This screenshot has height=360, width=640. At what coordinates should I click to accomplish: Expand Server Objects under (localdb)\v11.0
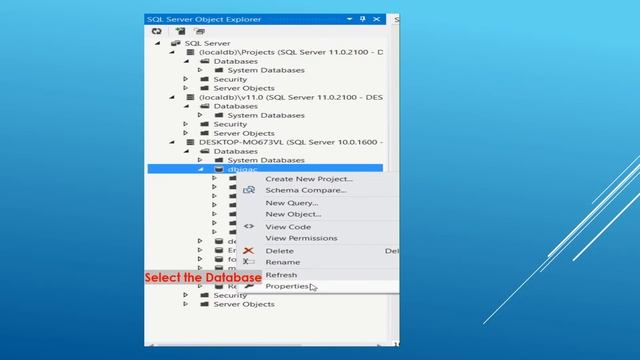(x=186, y=133)
